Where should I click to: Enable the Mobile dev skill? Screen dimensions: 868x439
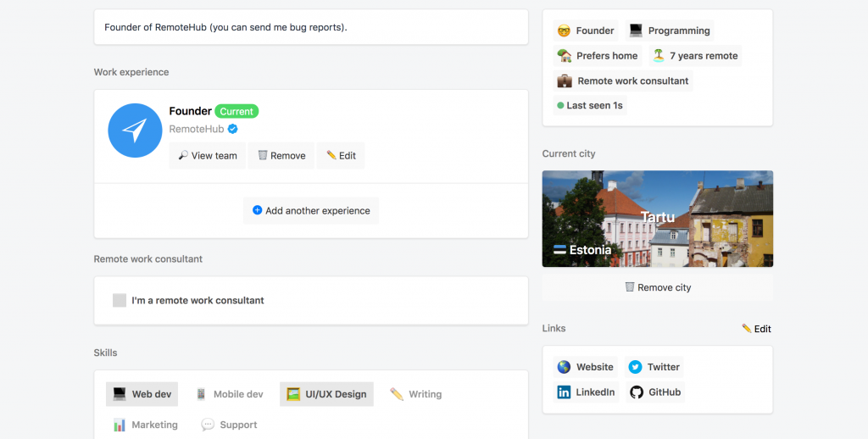click(229, 394)
